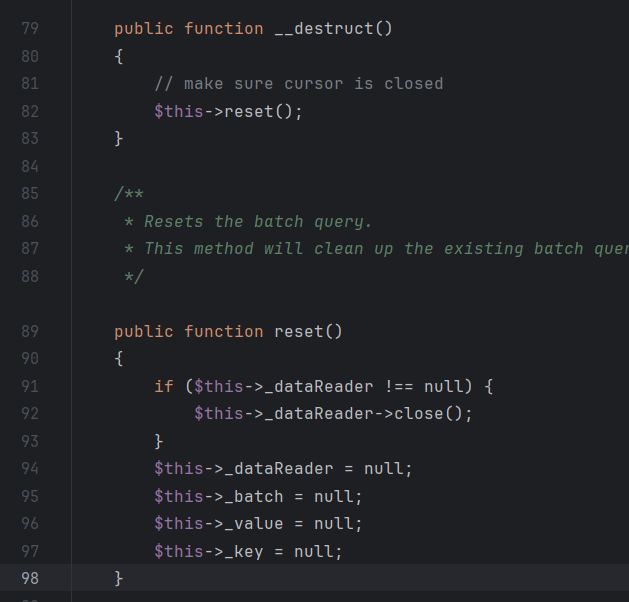Click line number 89 in the gutter
629x602 pixels.
coord(29,331)
